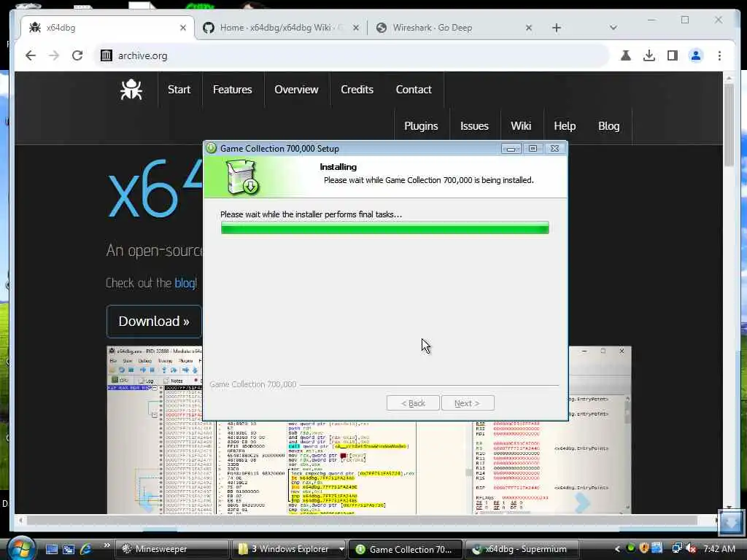Open the Blog nav link
This screenshot has width=747, height=560.
608,126
